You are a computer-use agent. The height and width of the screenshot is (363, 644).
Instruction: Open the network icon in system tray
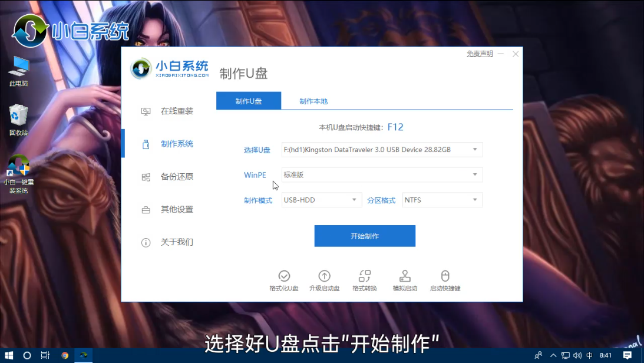[566, 355]
